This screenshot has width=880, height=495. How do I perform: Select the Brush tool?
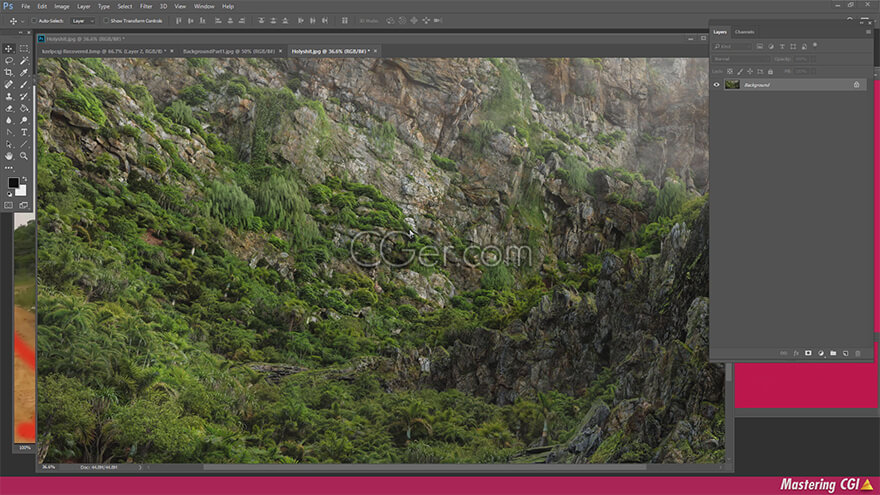pyautogui.click(x=24, y=84)
